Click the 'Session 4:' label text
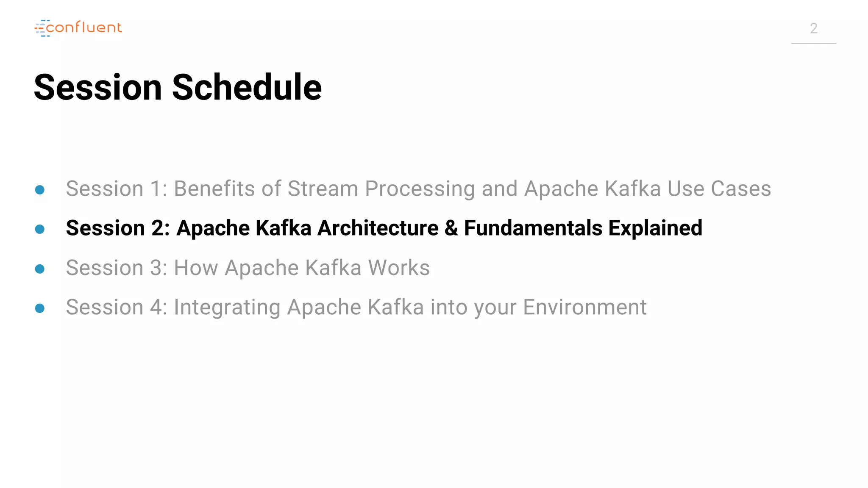868x488 pixels. pyautogui.click(x=117, y=307)
